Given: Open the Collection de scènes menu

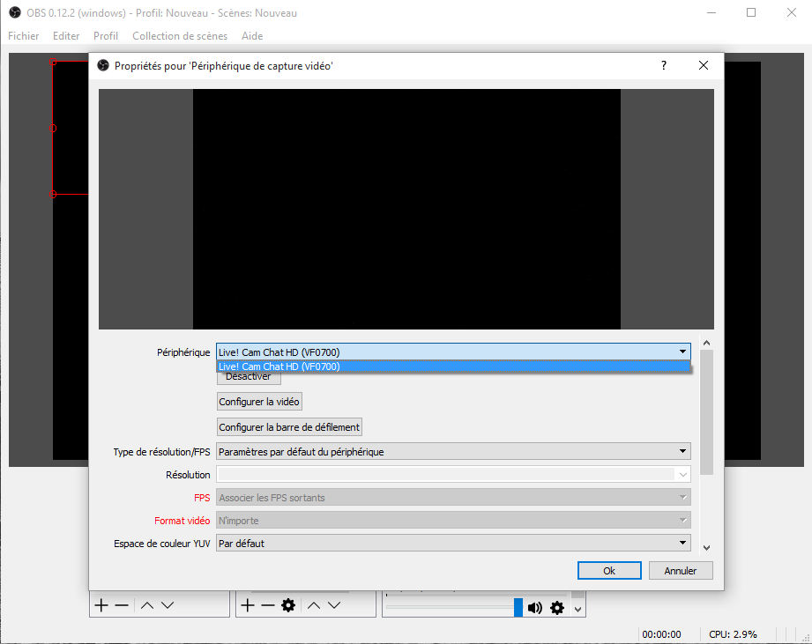Looking at the screenshot, I should coord(180,36).
